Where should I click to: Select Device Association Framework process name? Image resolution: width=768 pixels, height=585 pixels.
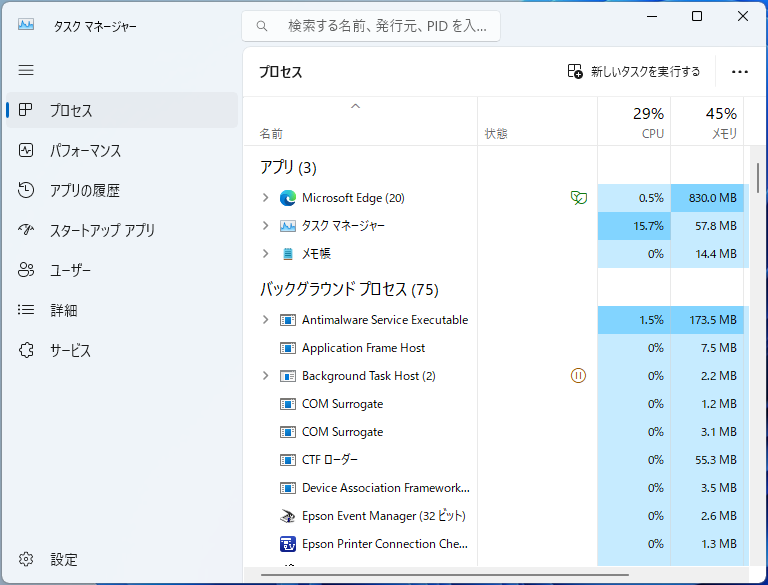385,488
